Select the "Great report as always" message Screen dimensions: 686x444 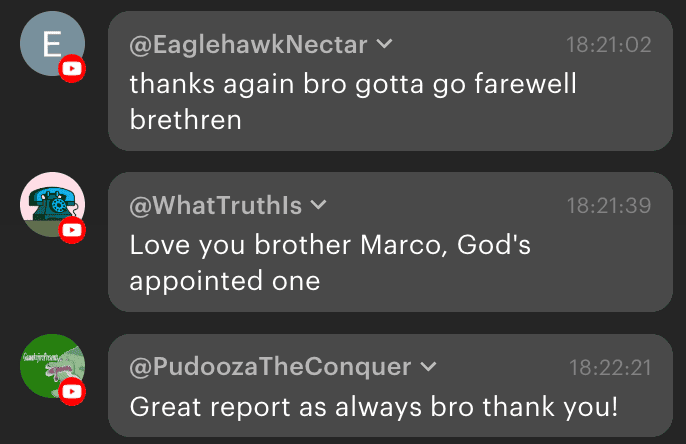click(x=374, y=407)
